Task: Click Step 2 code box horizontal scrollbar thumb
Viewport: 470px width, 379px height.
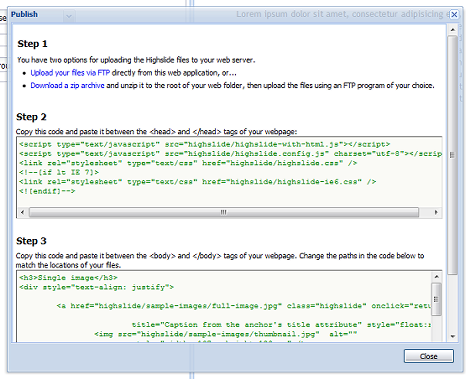Action: [x=224, y=212]
